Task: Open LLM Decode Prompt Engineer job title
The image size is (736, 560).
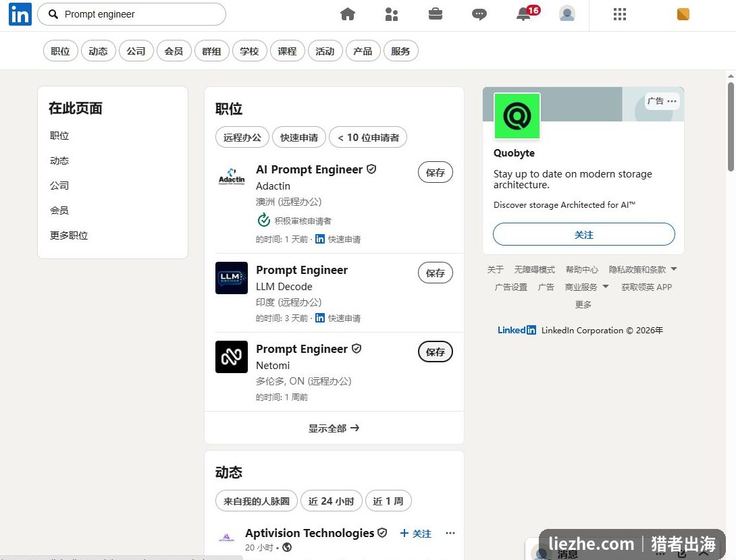Action: coord(302,270)
